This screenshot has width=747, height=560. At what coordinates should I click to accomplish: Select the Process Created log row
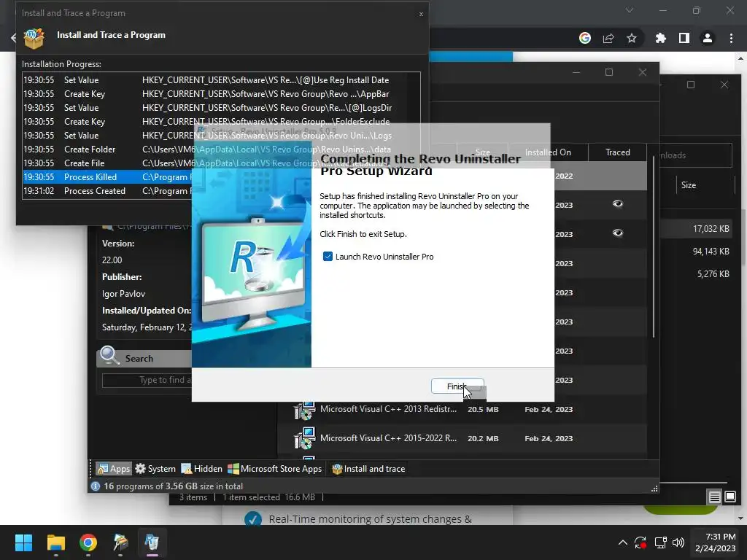coord(107,191)
